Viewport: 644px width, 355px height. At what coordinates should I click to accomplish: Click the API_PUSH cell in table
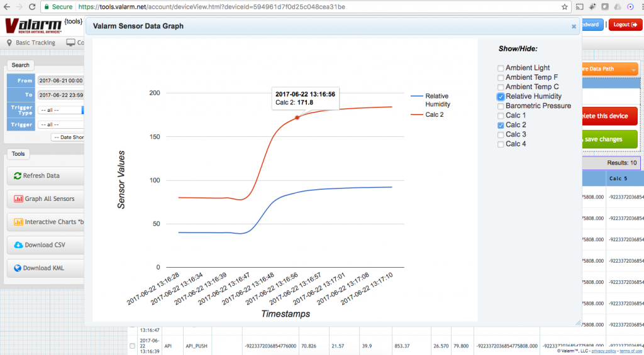(x=196, y=346)
